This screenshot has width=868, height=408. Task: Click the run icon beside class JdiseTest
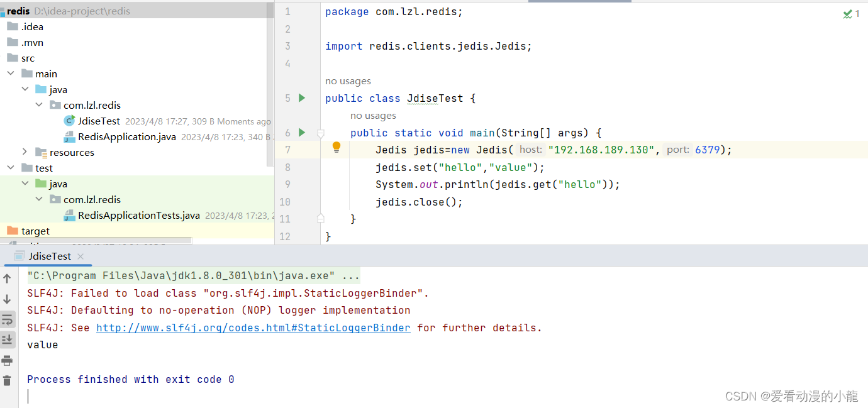point(301,98)
